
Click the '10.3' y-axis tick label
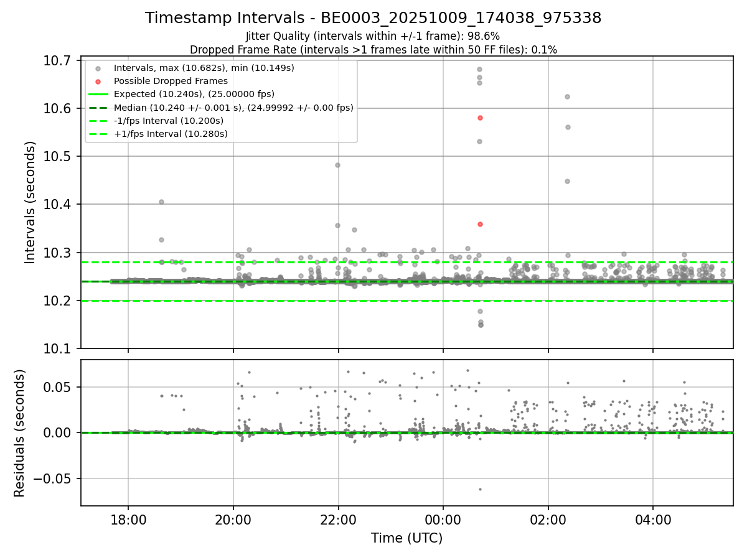click(x=58, y=253)
